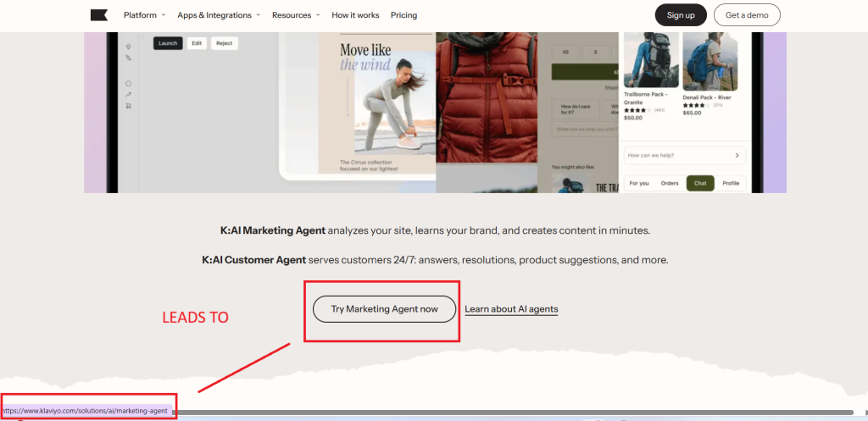
Task: Click the Reject button in mockup
Action: point(224,43)
